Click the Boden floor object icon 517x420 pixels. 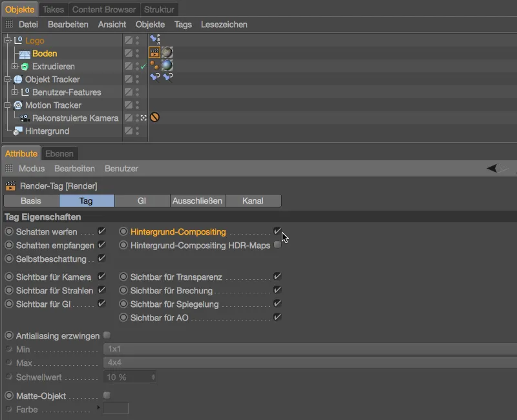pos(25,54)
